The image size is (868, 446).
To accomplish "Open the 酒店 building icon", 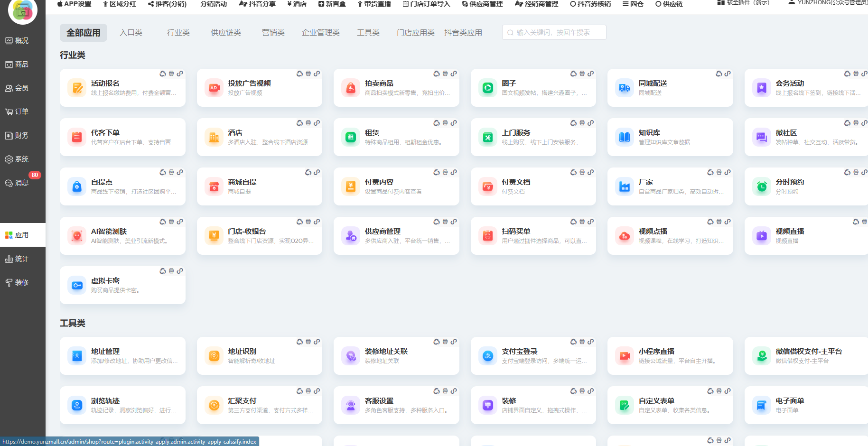I will coord(214,137).
